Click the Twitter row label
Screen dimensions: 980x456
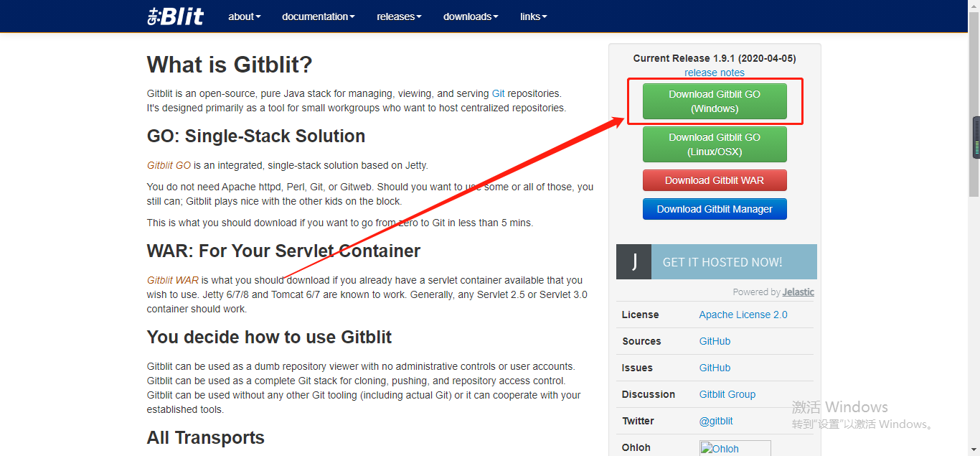pyautogui.click(x=638, y=421)
